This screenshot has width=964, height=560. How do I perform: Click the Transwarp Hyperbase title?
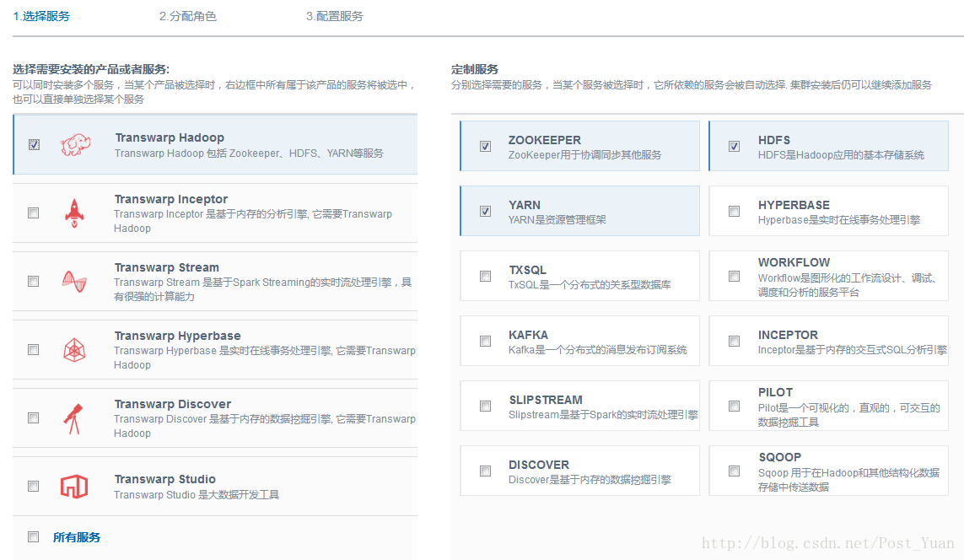(178, 336)
